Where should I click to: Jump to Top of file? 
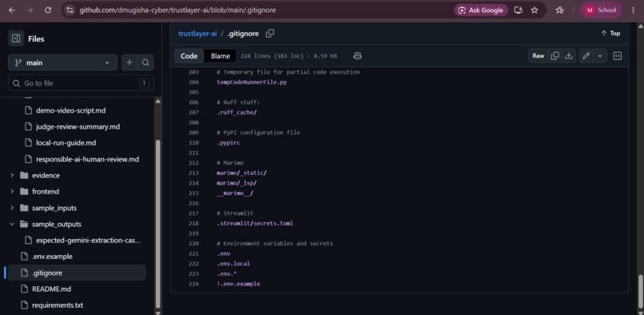610,34
